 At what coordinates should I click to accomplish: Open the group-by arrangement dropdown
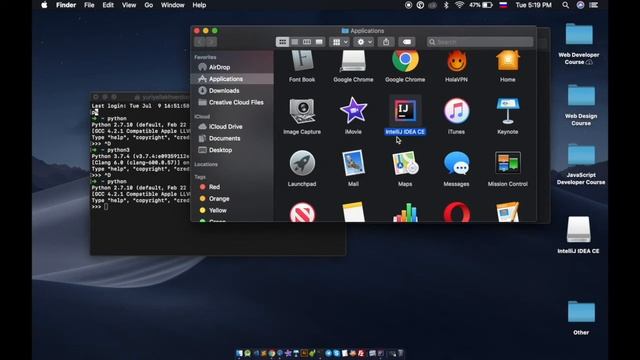(340, 42)
